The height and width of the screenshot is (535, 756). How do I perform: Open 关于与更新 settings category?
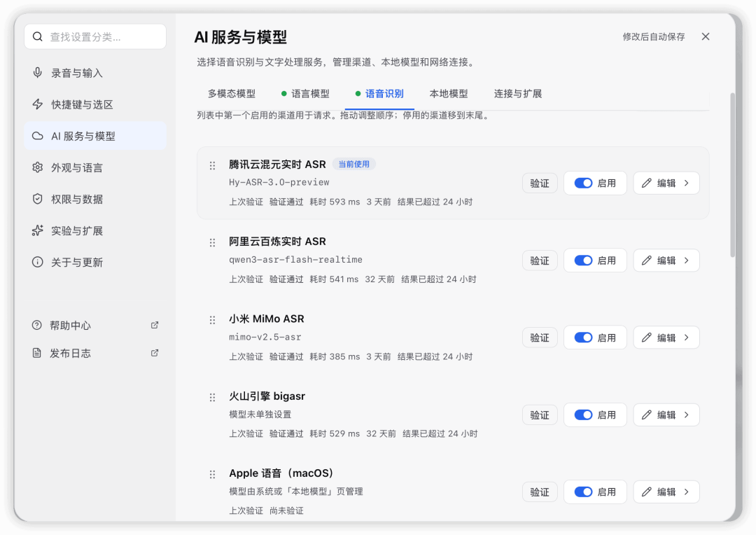pos(95,262)
